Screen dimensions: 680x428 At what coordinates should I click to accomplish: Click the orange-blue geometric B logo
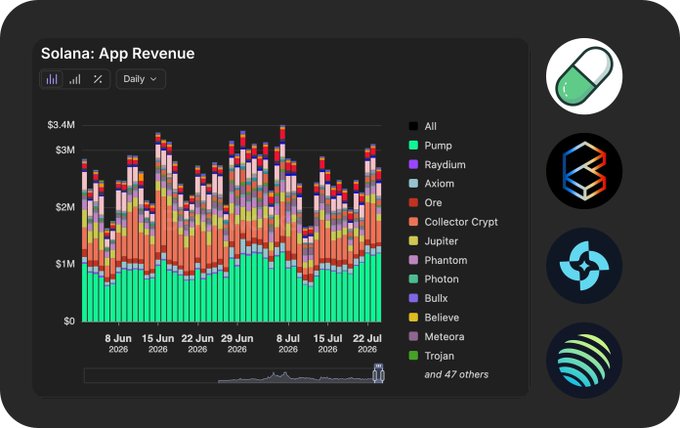584,171
